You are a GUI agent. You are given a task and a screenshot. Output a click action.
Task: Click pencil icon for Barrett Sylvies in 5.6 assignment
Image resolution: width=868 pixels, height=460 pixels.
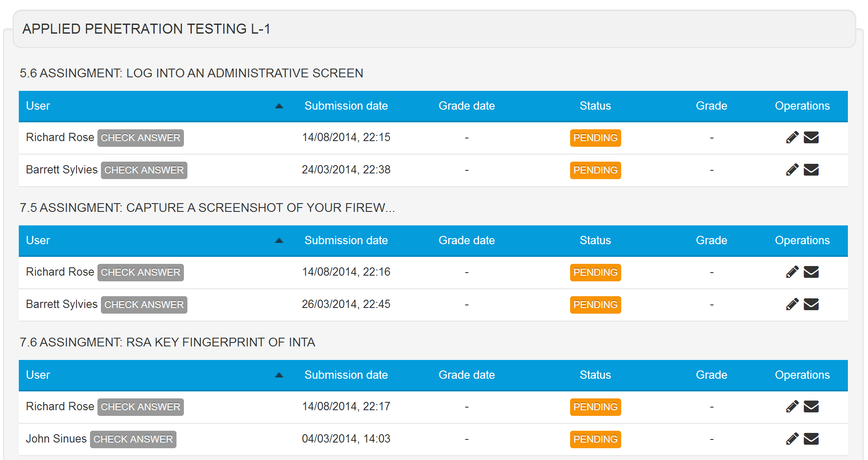pyautogui.click(x=792, y=170)
